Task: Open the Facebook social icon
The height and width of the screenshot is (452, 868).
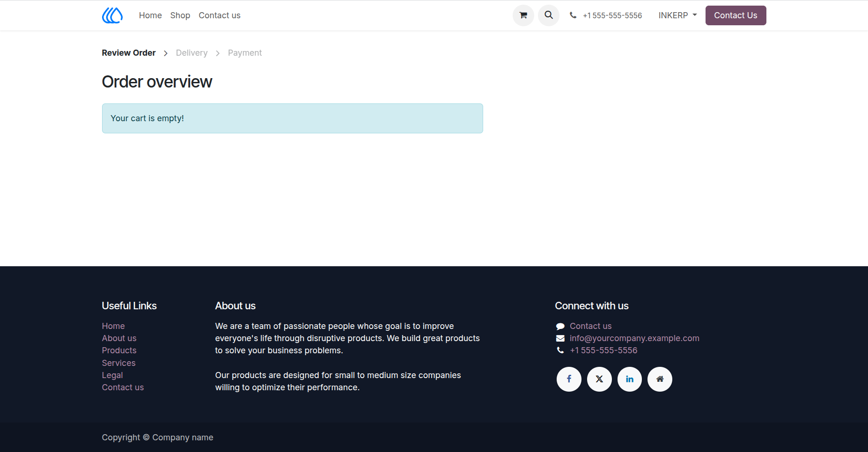Action: [x=569, y=379]
